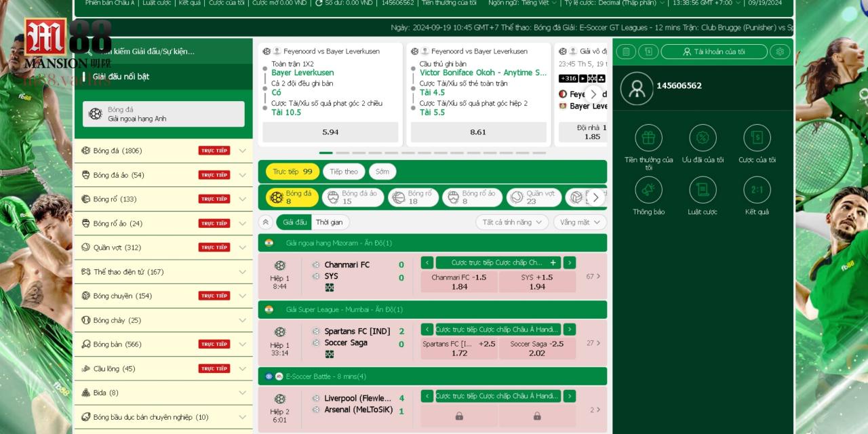Expand Thể thao điện tử (167) category
Viewport: 868px width, 434px height.
tap(163, 272)
